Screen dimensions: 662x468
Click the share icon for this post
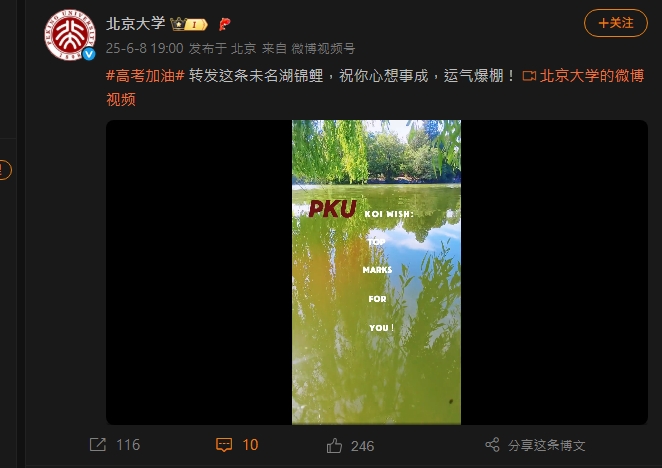(492, 445)
